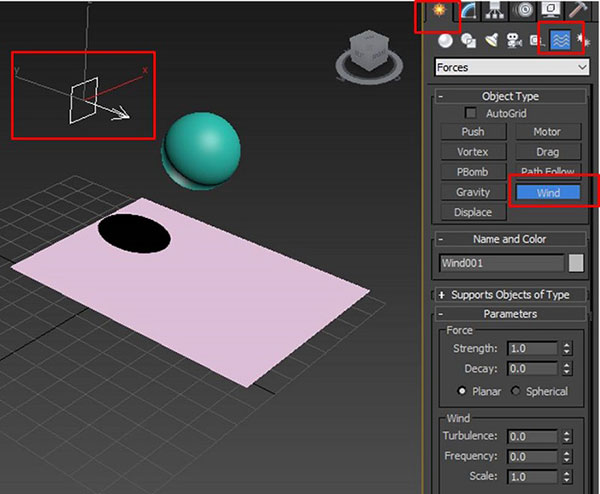Select the Planar radio button
The image size is (600, 494).
(x=462, y=391)
